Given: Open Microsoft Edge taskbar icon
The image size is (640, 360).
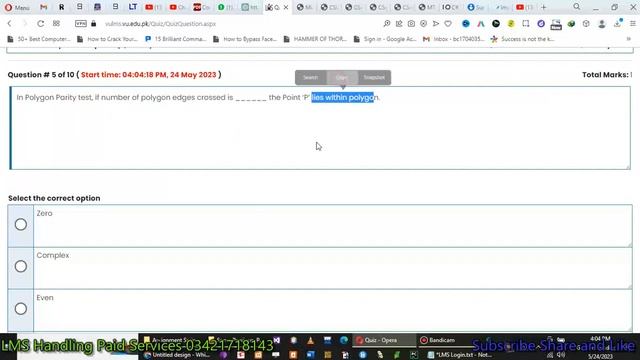Looking at the screenshot, I should (x=344, y=340).
